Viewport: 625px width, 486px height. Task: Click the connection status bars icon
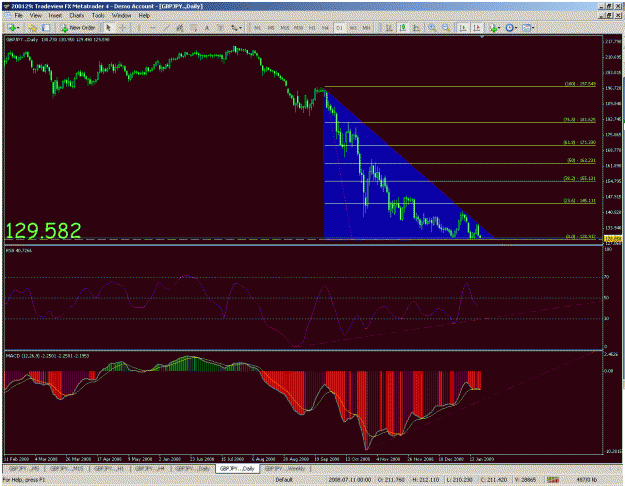tap(552, 480)
